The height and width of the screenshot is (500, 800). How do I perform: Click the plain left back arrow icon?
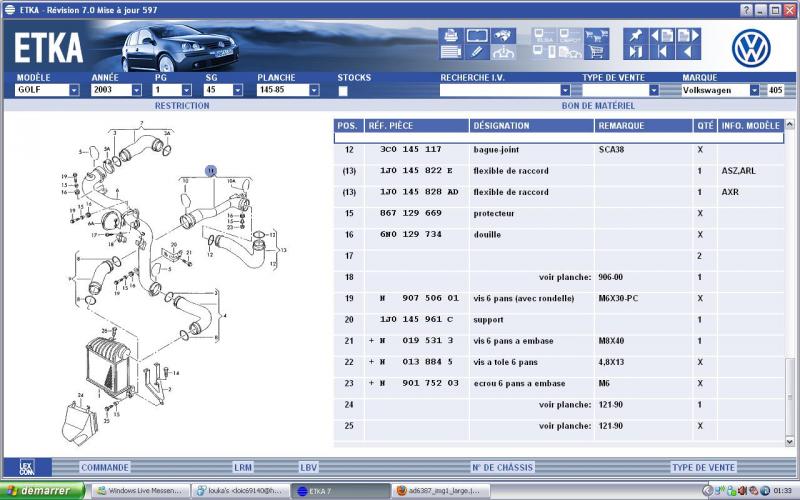click(x=688, y=52)
